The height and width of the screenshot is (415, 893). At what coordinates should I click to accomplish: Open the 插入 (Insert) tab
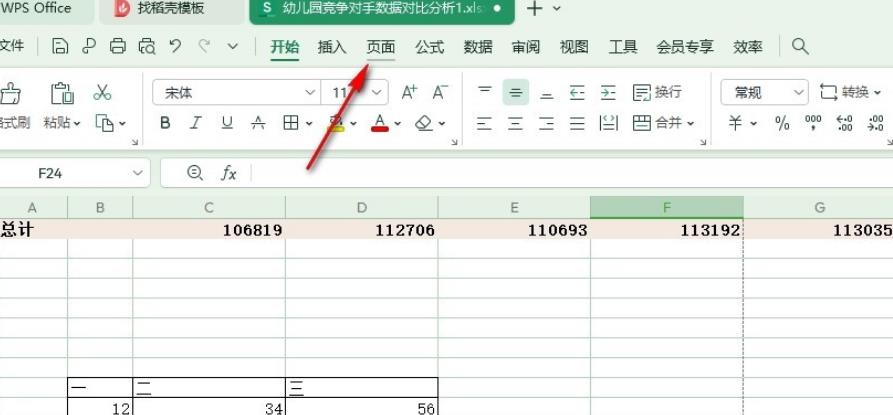coord(332,47)
